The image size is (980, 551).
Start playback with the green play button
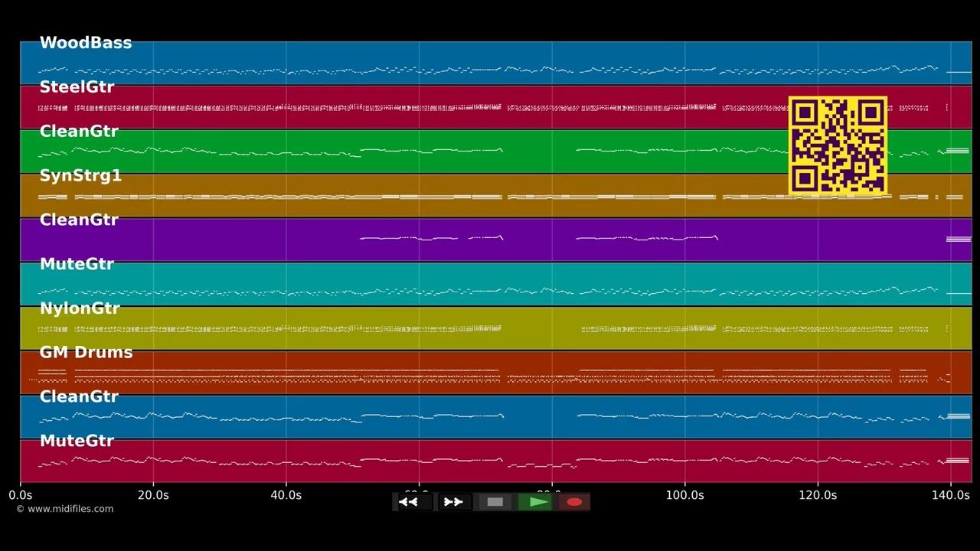(535, 502)
